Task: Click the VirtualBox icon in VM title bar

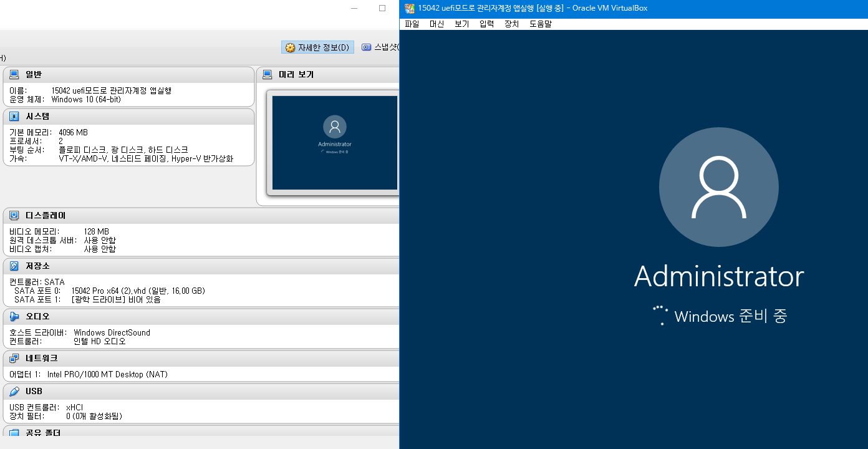Action: click(410, 8)
